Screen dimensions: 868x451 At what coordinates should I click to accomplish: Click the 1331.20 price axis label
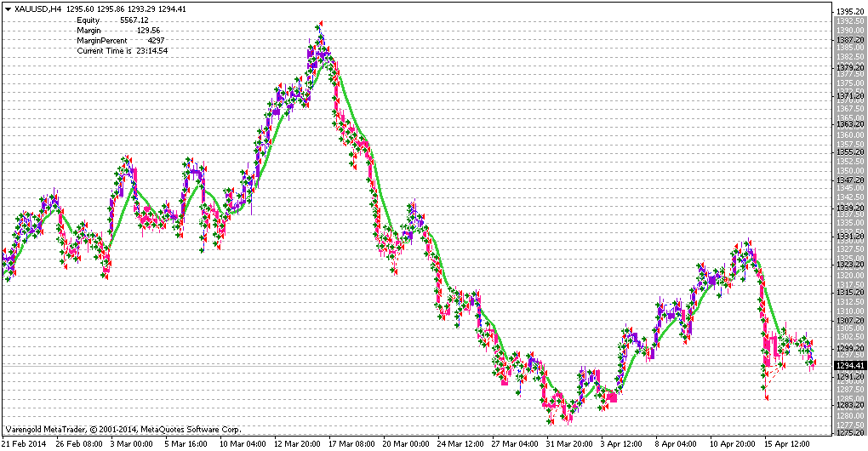(850, 237)
